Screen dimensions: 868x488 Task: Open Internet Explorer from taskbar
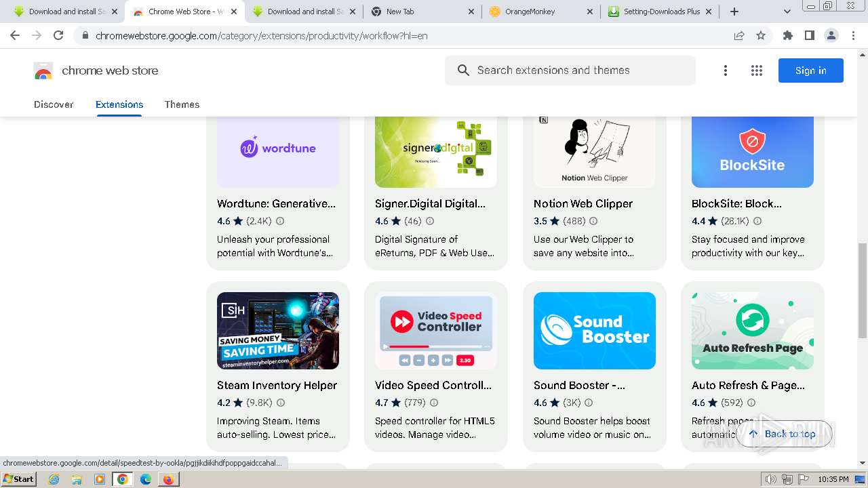pos(54,479)
